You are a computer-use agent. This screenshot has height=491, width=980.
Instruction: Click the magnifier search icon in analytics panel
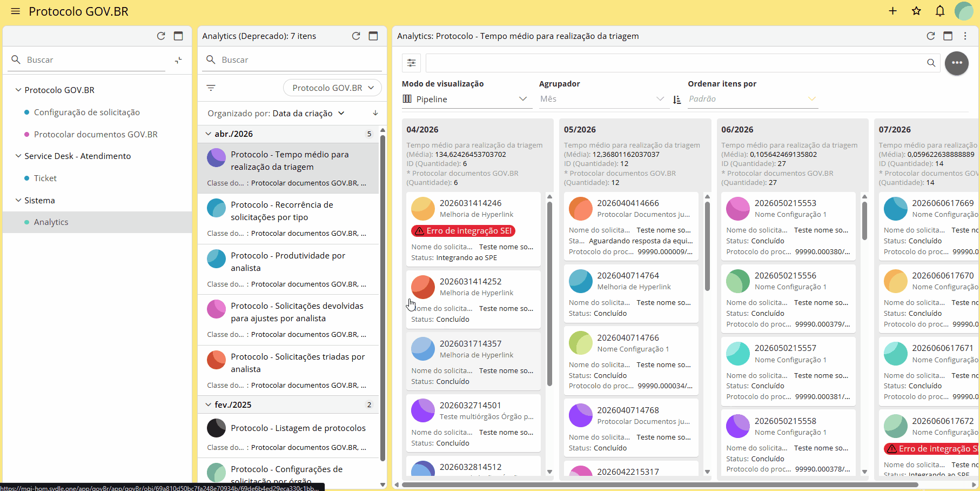[x=931, y=63]
